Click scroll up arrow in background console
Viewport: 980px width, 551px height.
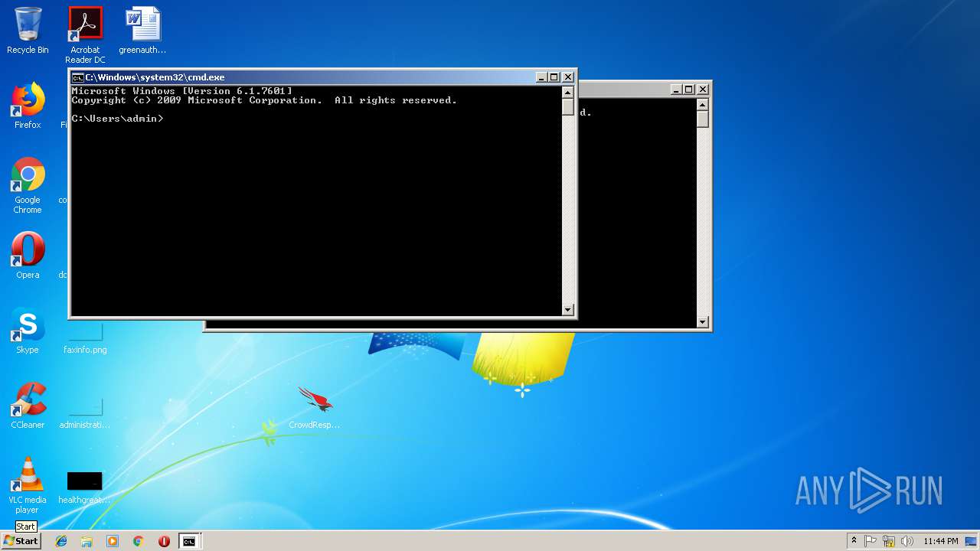pyautogui.click(x=702, y=104)
